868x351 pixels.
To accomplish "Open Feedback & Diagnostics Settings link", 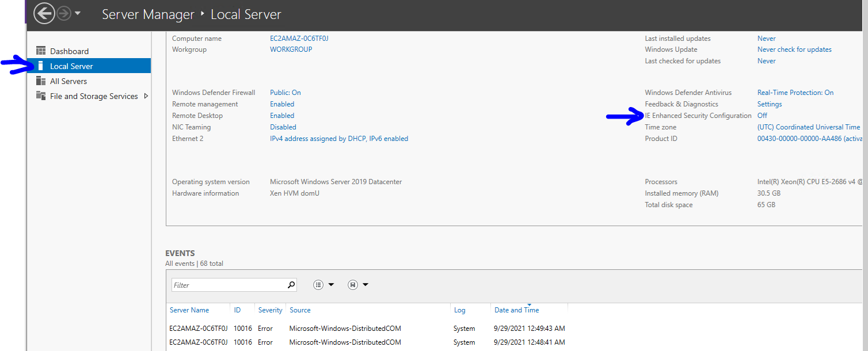I will coord(770,104).
